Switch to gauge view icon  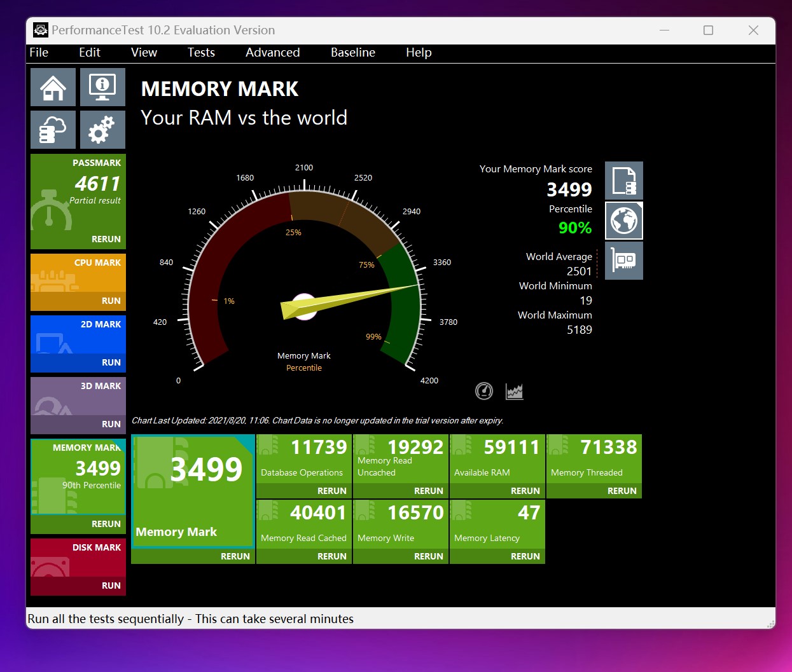point(484,391)
